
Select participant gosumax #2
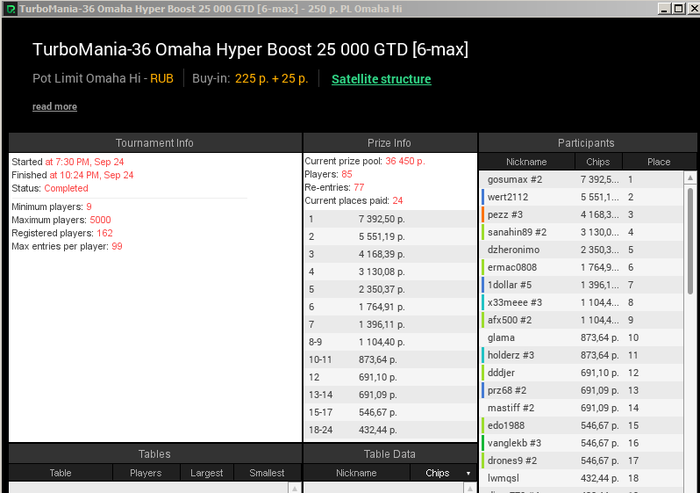[x=581, y=180]
